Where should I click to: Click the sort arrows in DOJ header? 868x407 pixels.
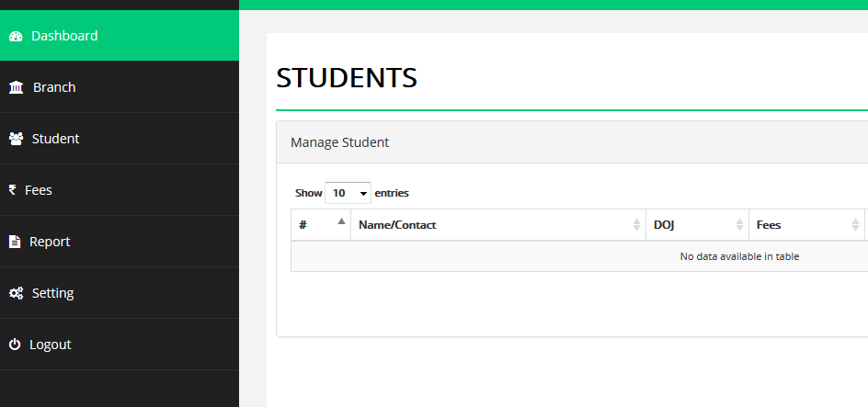click(x=739, y=224)
